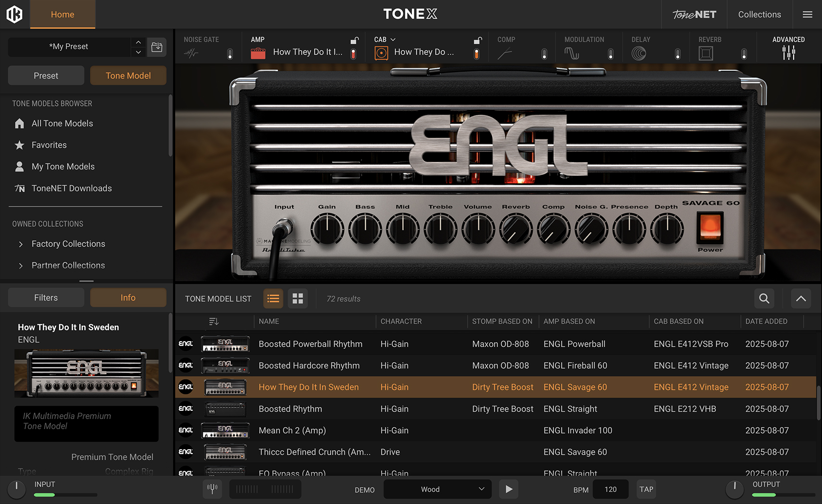The height and width of the screenshot is (504, 822).
Task: Open search with the magnifier icon
Action: (x=764, y=299)
